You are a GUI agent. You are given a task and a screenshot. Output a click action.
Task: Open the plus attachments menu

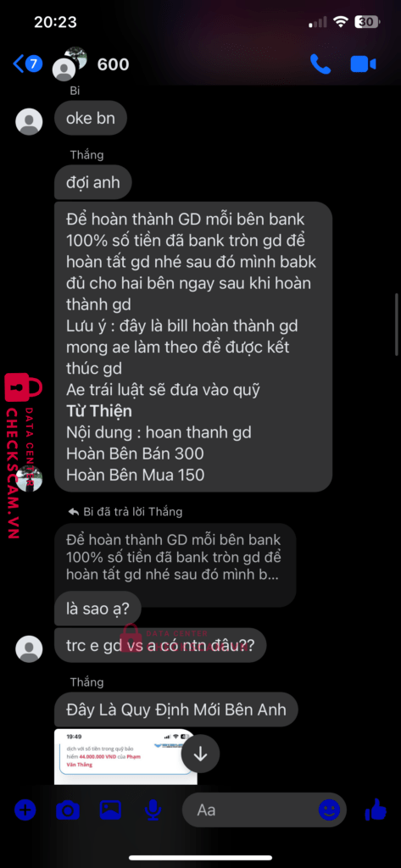tap(25, 810)
